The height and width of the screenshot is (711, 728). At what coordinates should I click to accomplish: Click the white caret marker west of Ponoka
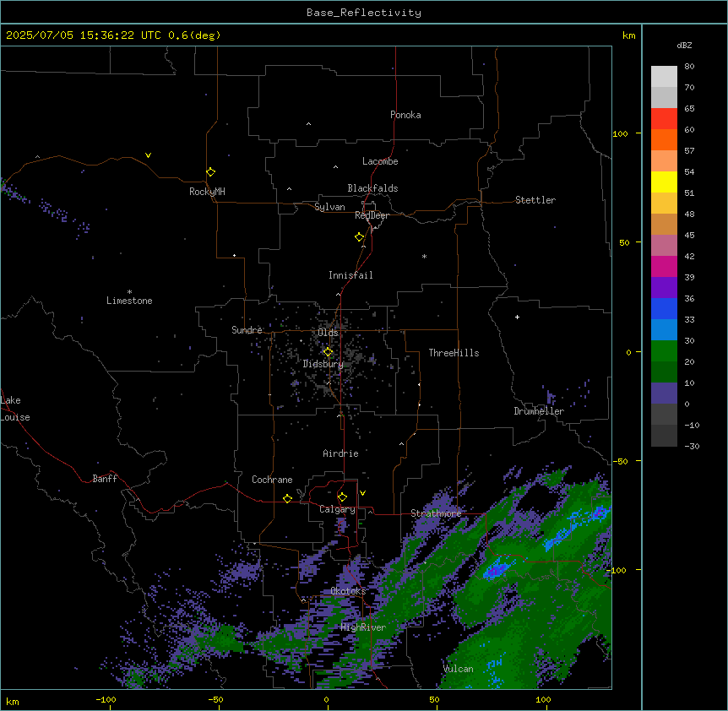[308, 124]
